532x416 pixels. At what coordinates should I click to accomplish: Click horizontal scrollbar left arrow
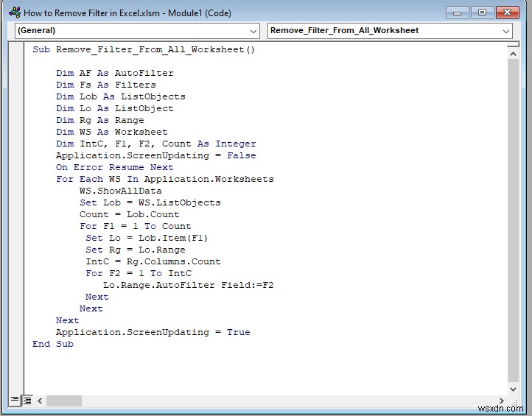coord(40,401)
